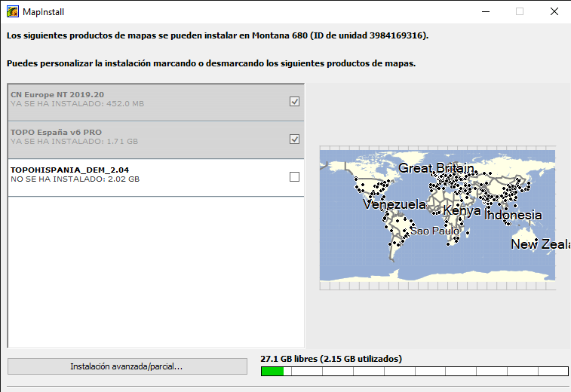Click the Indonesia label on the world map

coord(513,215)
